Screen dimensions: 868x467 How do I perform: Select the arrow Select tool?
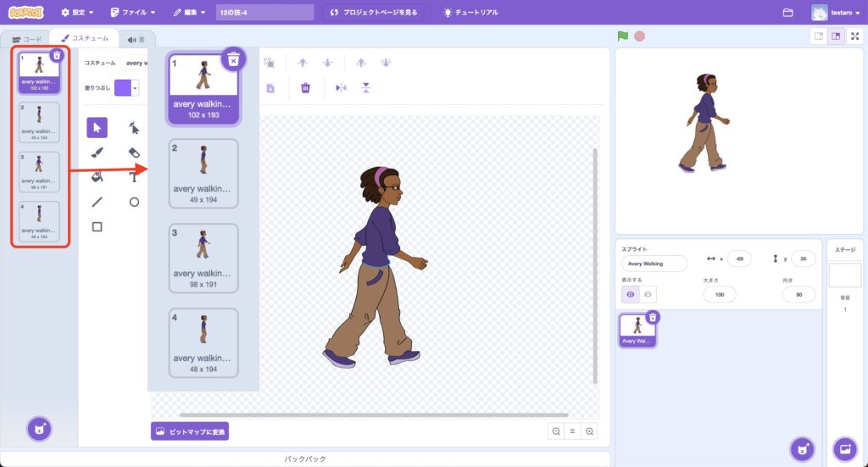(x=97, y=128)
